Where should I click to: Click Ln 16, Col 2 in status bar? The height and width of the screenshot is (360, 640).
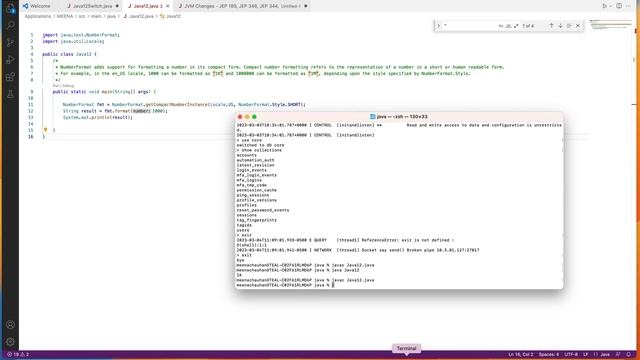point(521,354)
